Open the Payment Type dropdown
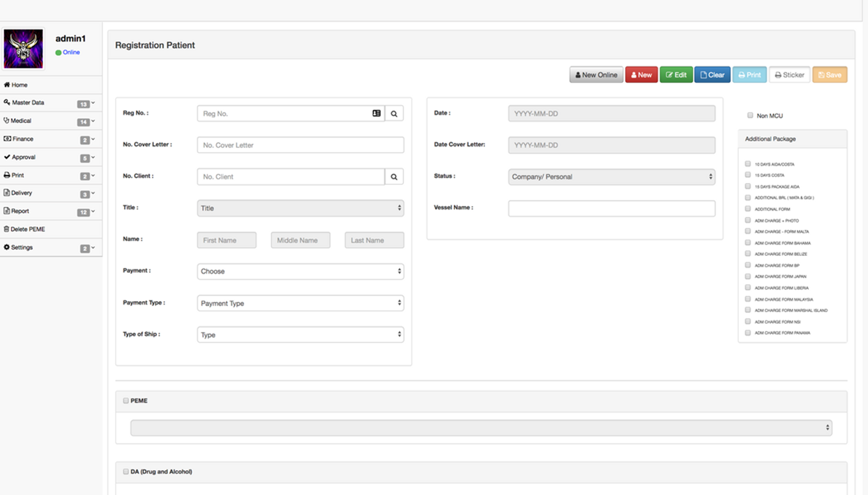 (x=300, y=303)
